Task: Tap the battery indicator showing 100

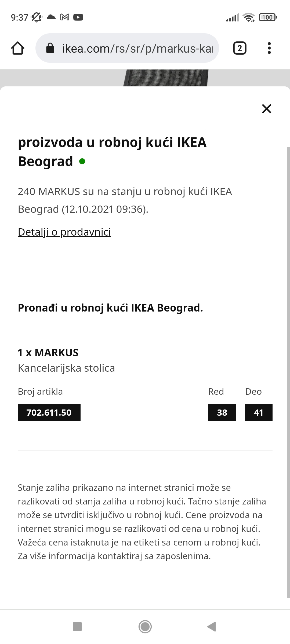Action: [x=267, y=17]
